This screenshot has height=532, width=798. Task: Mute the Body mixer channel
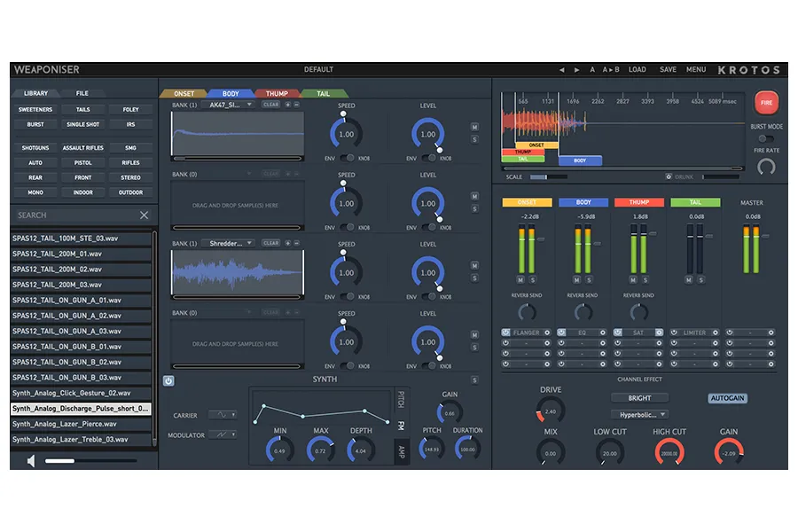coord(576,280)
